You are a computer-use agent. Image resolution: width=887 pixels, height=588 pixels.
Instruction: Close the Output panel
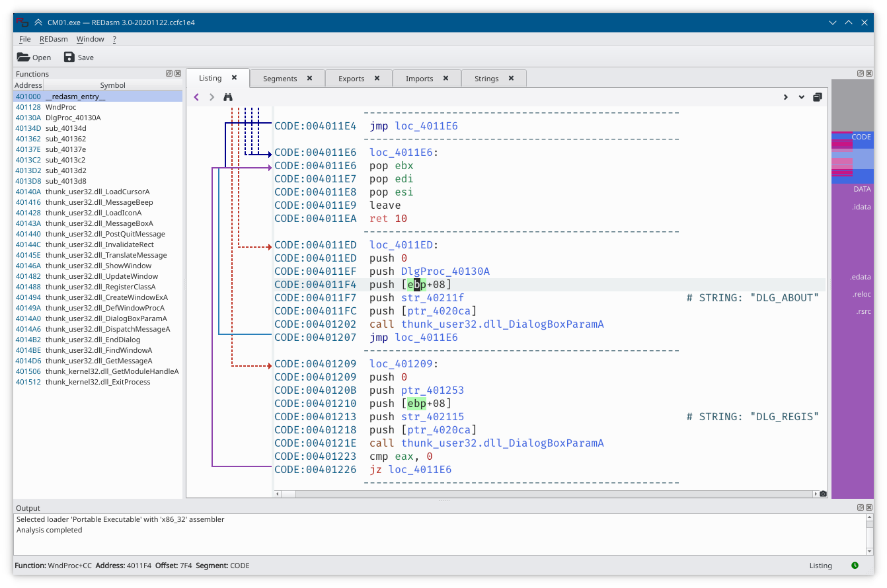(868, 507)
